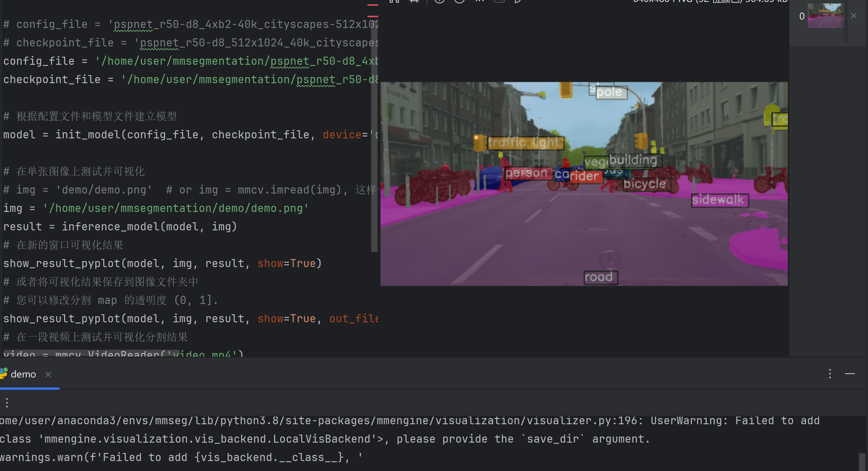Place cursor on init_model function call
868x471 pixels.
click(x=87, y=135)
